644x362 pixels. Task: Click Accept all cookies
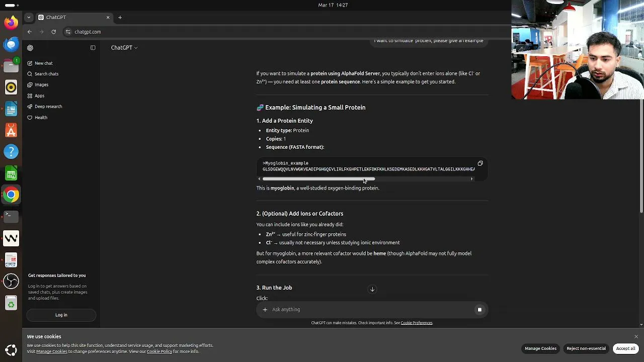pyautogui.click(x=626, y=348)
